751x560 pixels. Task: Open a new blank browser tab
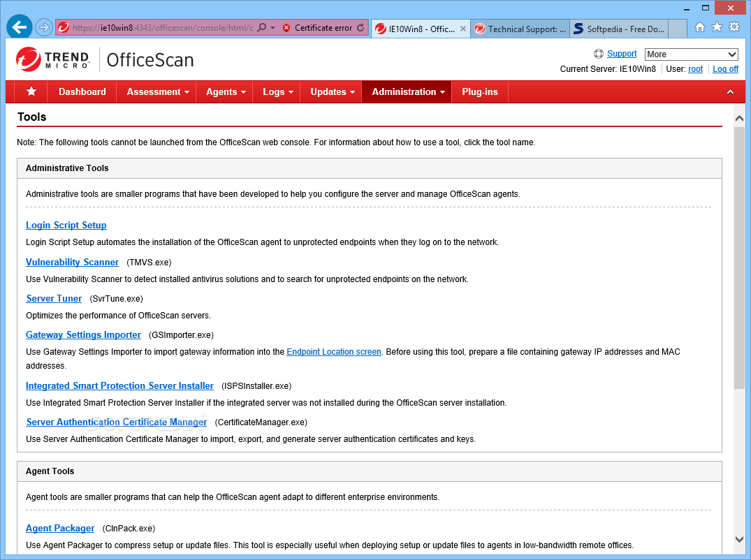tap(677, 29)
